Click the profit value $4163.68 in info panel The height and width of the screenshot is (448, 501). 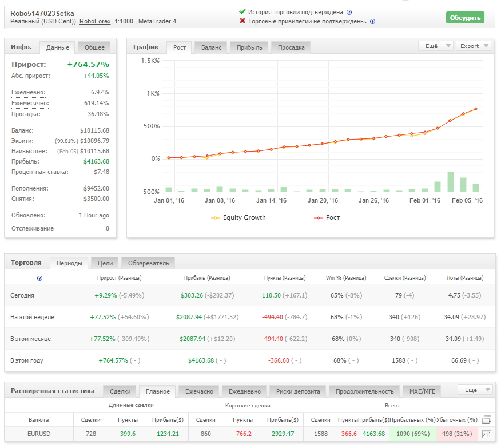point(96,162)
